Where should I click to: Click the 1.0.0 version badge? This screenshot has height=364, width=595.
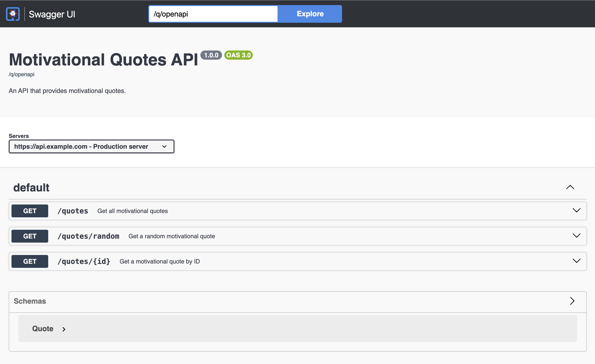point(211,55)
